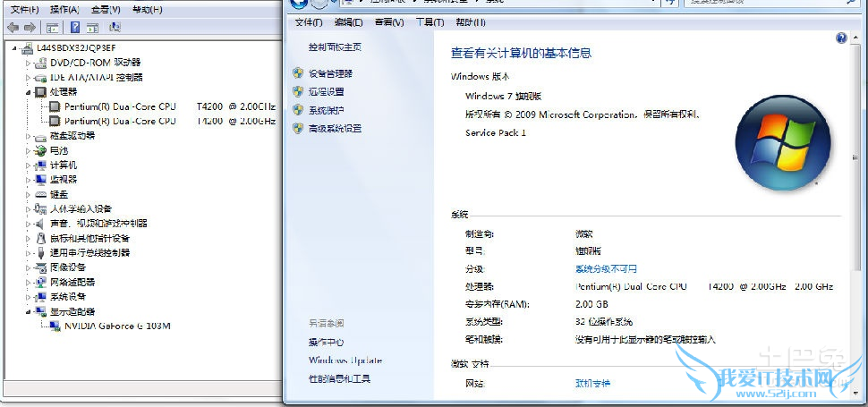
Task: Open 远程设置 link
Action: coord(326,92)
